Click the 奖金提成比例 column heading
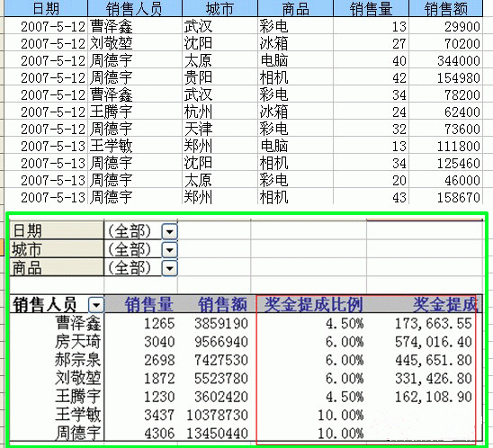The width and height of the screenshot is (493, 448). tap(313, 304)
